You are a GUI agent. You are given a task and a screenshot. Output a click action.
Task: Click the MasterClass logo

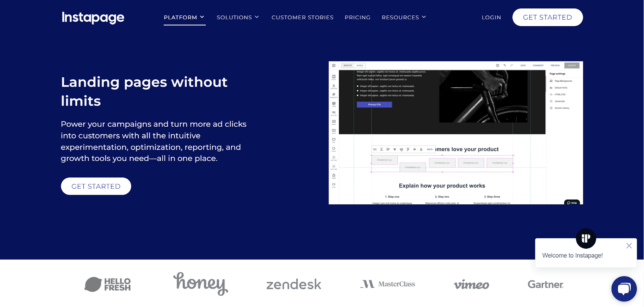(x=388, y=284)
